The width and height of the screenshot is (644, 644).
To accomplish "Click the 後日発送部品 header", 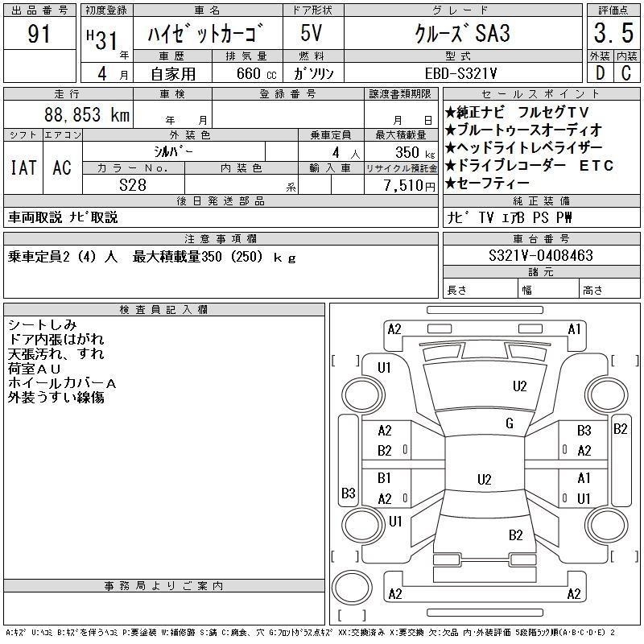I will tap(221, 200).
